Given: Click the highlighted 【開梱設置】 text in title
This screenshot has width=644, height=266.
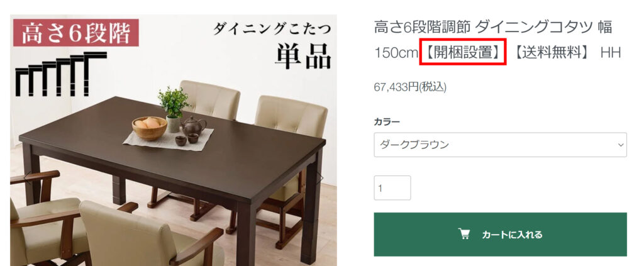Looking at the screenshot, I should click(462, 52).
